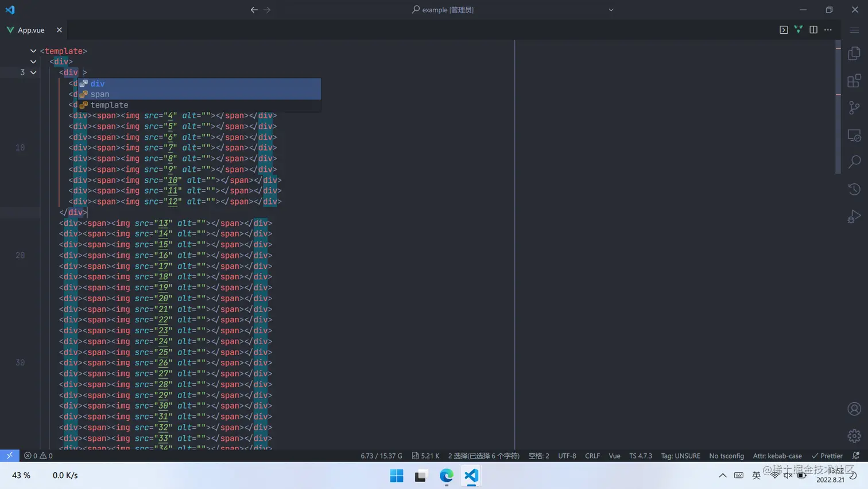Image resolution: width=868 pixels, height=489 pixels.
Task: Go back with the left arrow
Action: 254,10
